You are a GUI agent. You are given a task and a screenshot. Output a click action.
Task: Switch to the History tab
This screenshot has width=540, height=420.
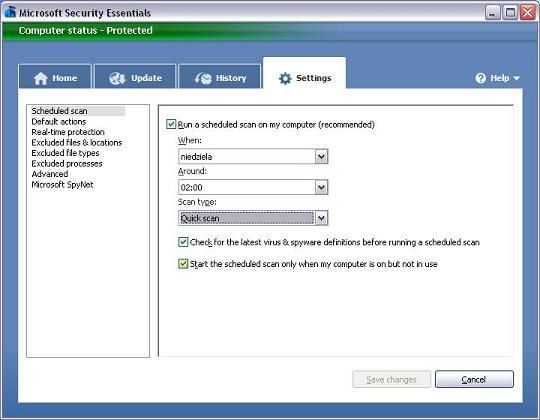220,76
